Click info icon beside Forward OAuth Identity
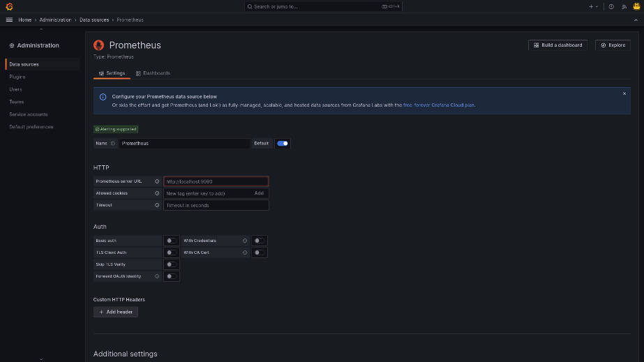This screenshot has width=644, height=362. [157, 276]
